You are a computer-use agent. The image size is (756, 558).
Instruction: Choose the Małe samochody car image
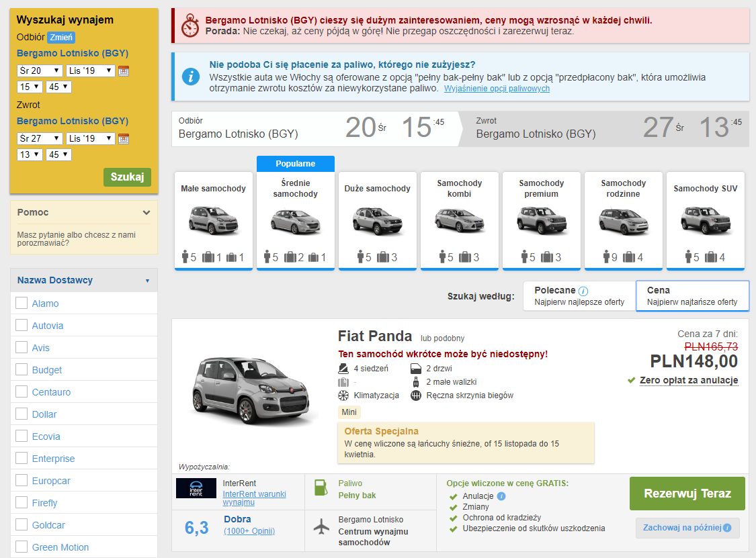coord(213,218)
